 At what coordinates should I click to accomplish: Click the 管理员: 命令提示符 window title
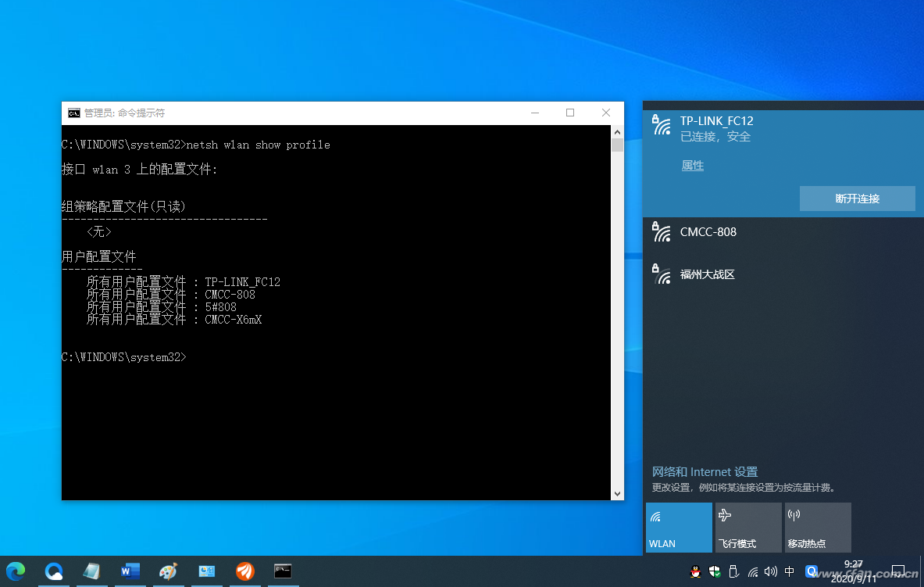coord(124,113)
